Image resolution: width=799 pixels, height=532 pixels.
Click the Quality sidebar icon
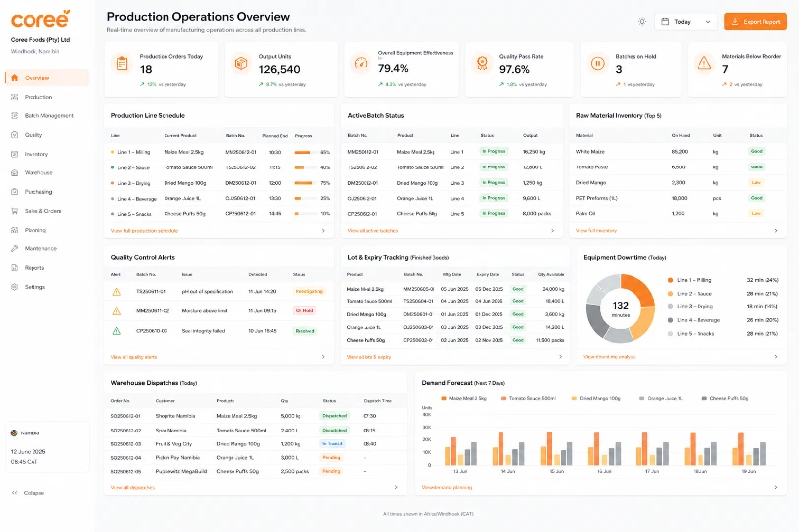14,135
